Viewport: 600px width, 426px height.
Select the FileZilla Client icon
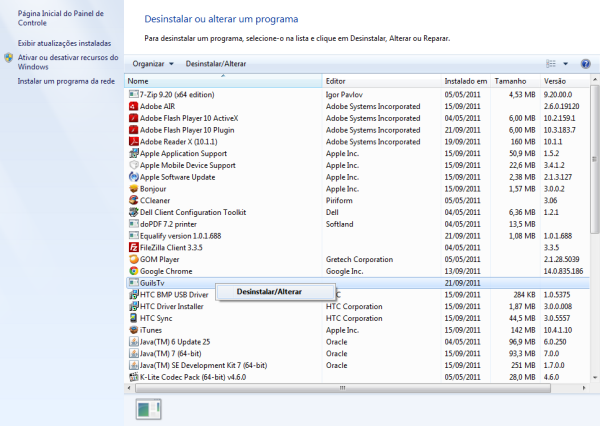coord(133,247)
